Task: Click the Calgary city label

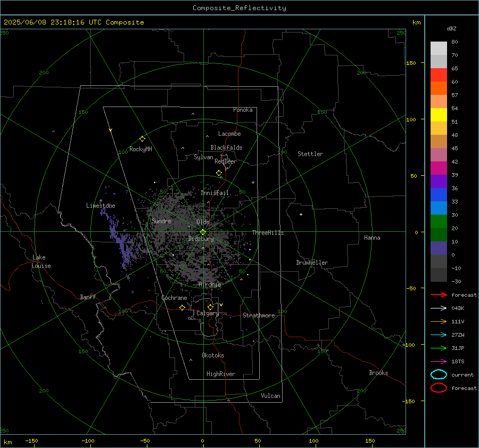Action: click(208, 313)
